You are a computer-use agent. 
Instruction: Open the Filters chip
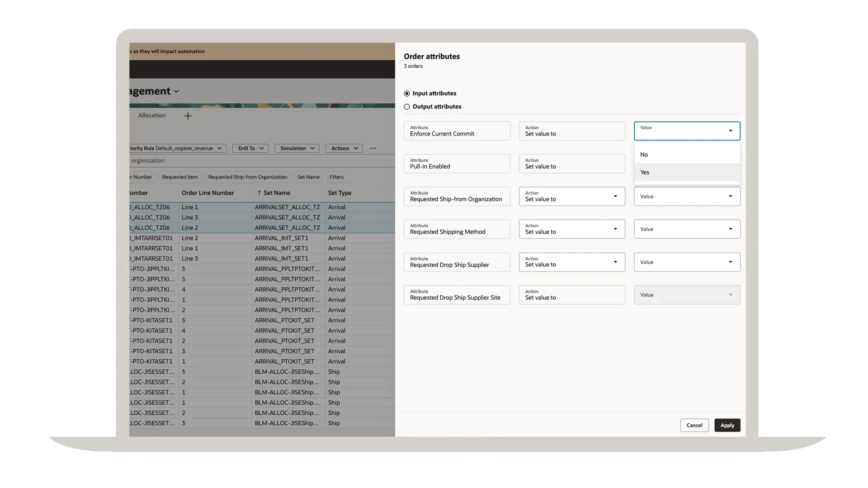pos(336,177)
